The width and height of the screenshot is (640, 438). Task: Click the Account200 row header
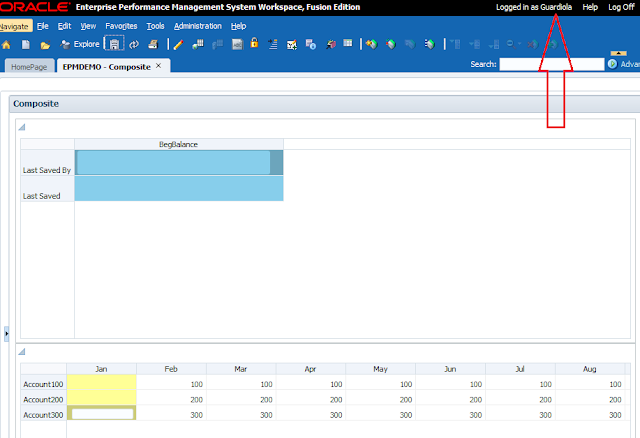click(x=43, y=400)
